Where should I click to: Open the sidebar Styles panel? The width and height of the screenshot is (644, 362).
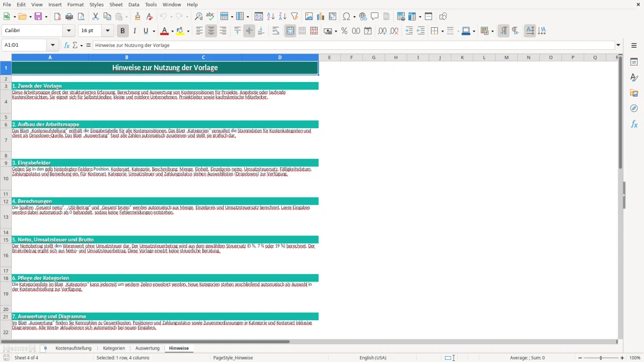(x=634, y=77)
